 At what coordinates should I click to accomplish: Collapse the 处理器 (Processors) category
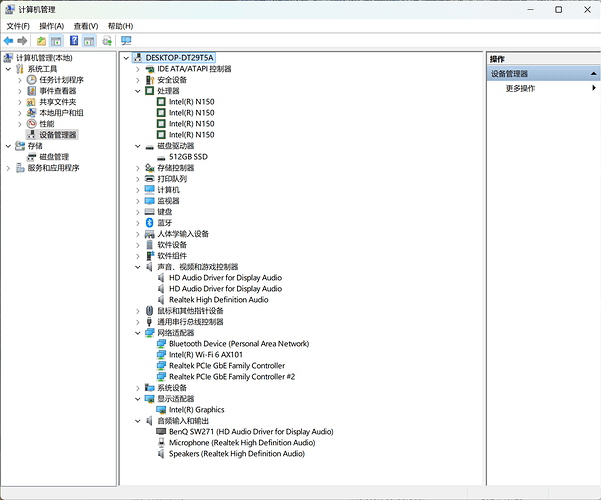[x=138, y=91]
